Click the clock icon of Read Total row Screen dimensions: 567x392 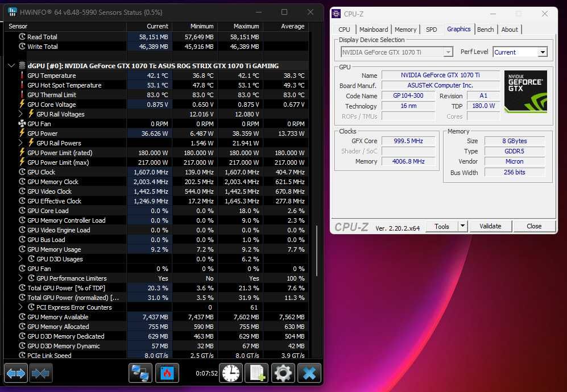click(22, 36)
